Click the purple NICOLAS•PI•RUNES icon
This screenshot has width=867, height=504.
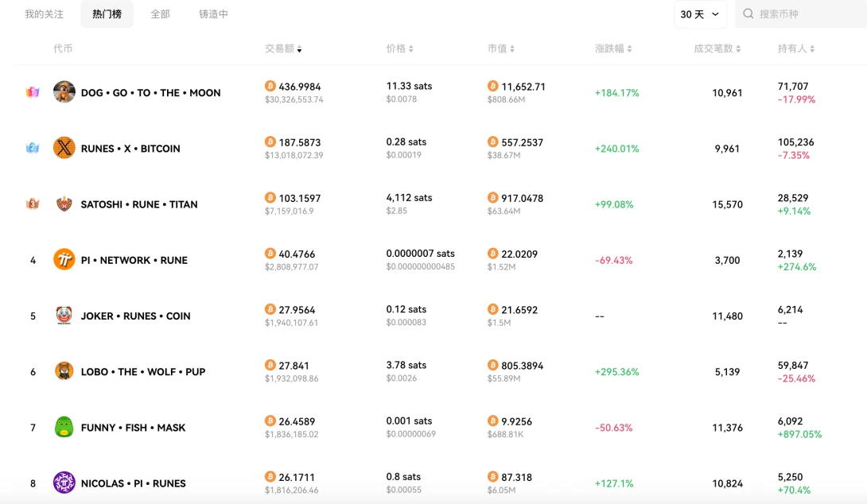coord(64,483)
